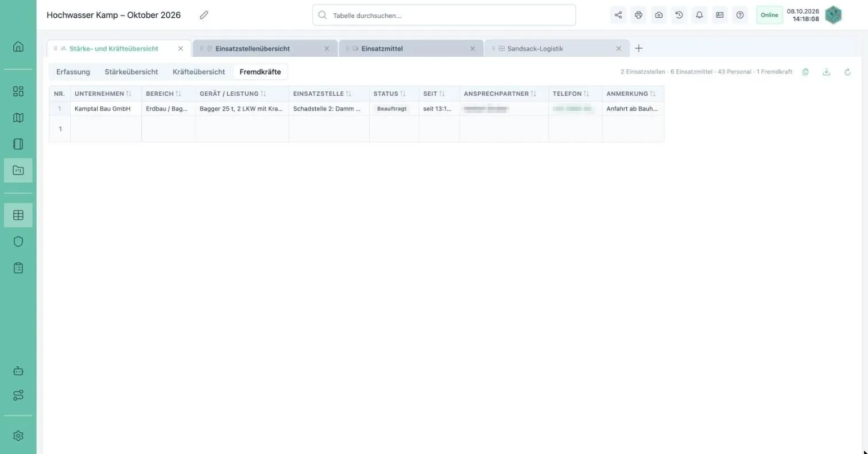868x454 pixels.
Task: Select the Fremdkräfte sub-tab
Action: pyautogui.click(x=260, y=72)
